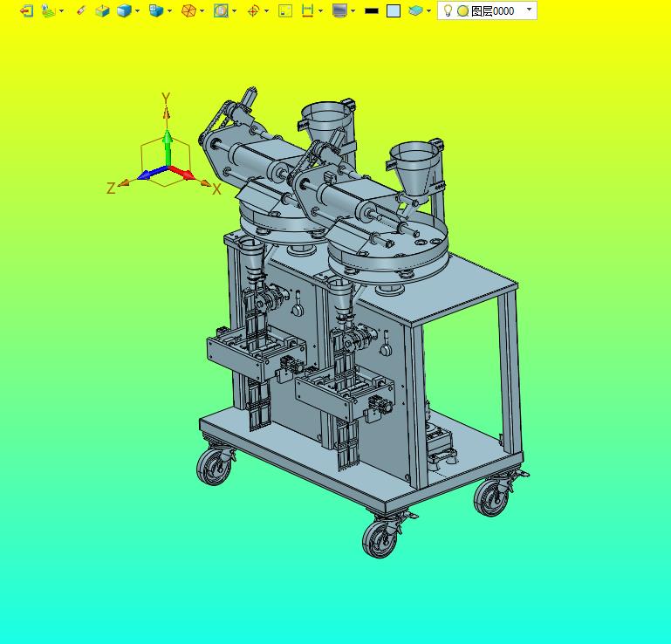
Task: Open the dropdown beside the gray monitor icon
Action: (353, 10)
